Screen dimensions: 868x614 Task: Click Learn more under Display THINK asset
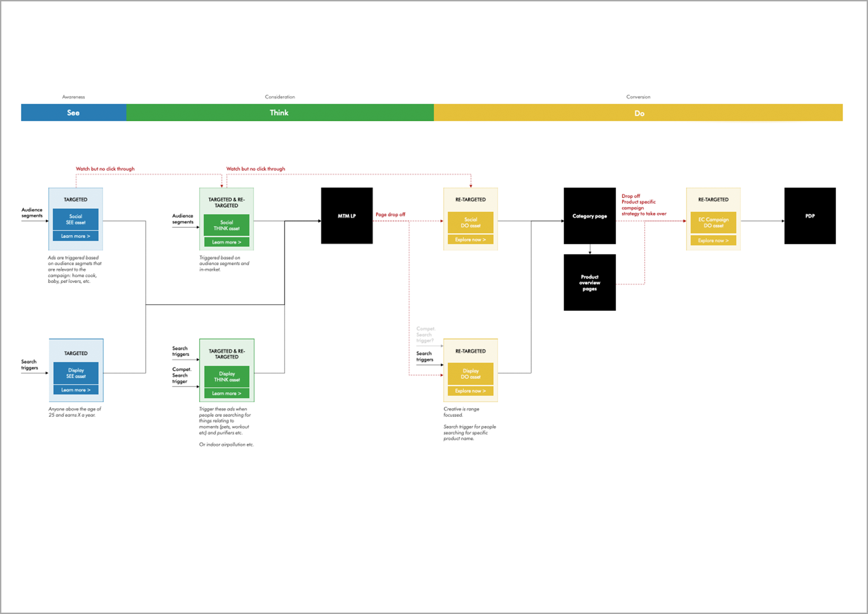(x=226, y=393)
